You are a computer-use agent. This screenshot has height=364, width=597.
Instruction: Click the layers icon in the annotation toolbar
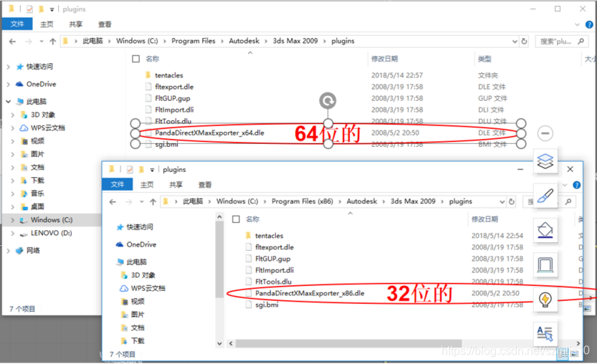click(x=545, y=161)
